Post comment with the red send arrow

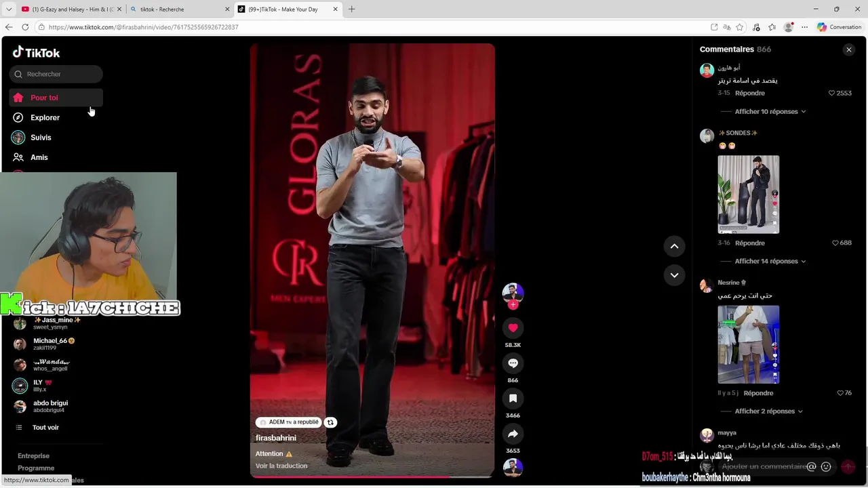click(x=848, y=466)
